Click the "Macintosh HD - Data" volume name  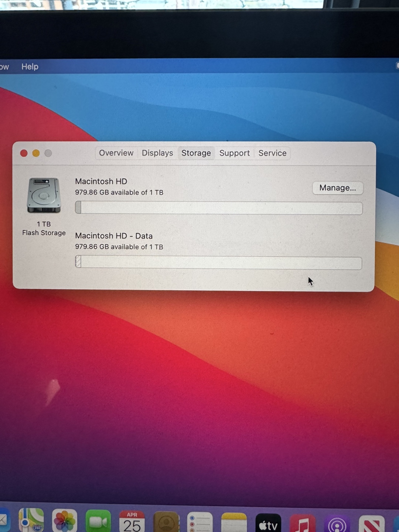(x=114, y=236)
